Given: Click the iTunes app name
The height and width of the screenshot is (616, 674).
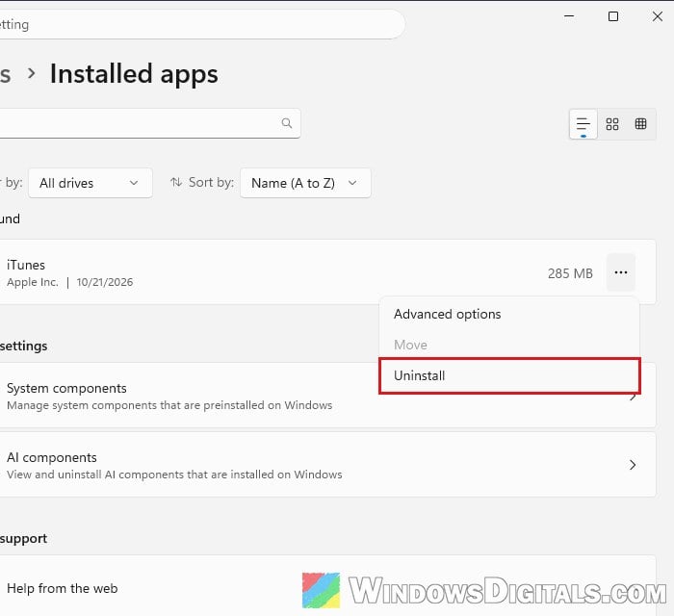Looking at the screenshot, I should coord(26,265).
